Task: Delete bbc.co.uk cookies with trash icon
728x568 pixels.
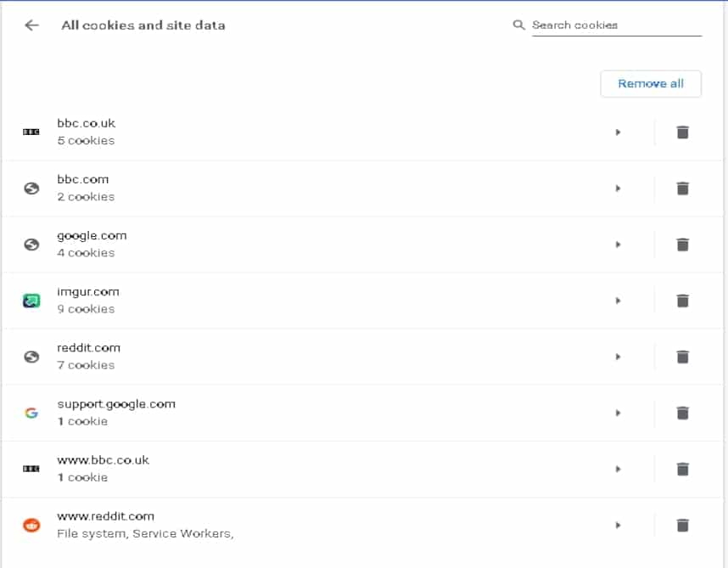Action: point(682,132)
